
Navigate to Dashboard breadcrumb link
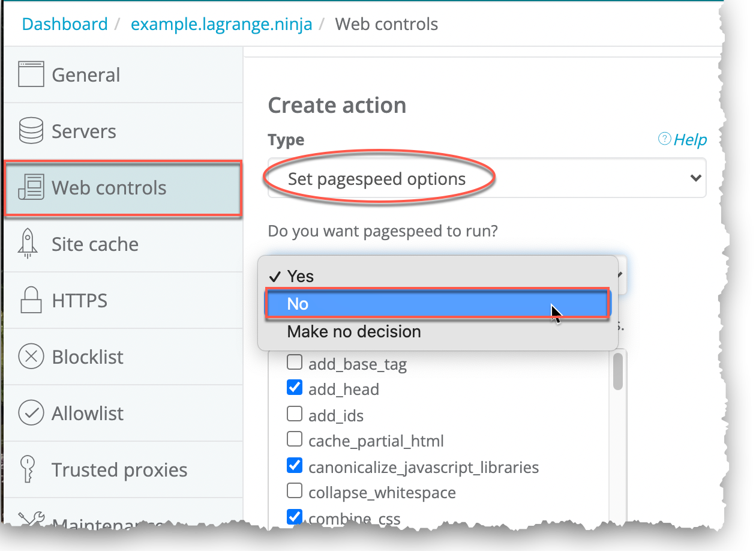[65, 25]
